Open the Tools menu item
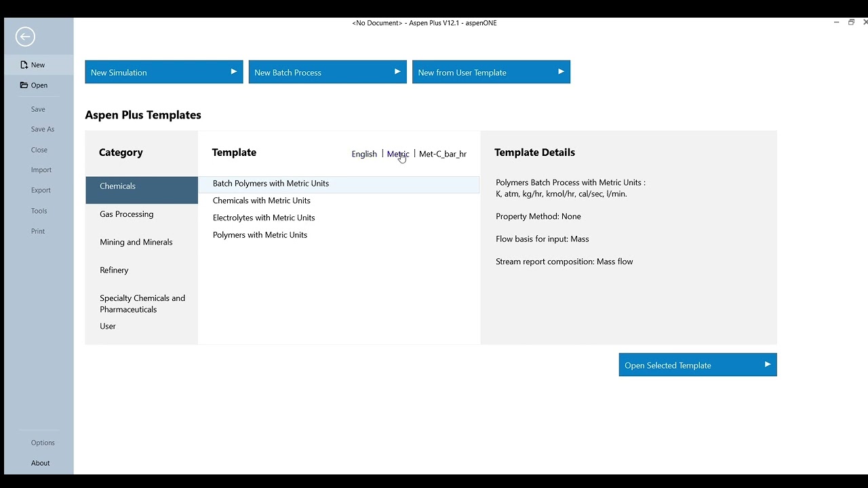The height and width of the screenshot is (488, 868). click(x=39, y=211)
